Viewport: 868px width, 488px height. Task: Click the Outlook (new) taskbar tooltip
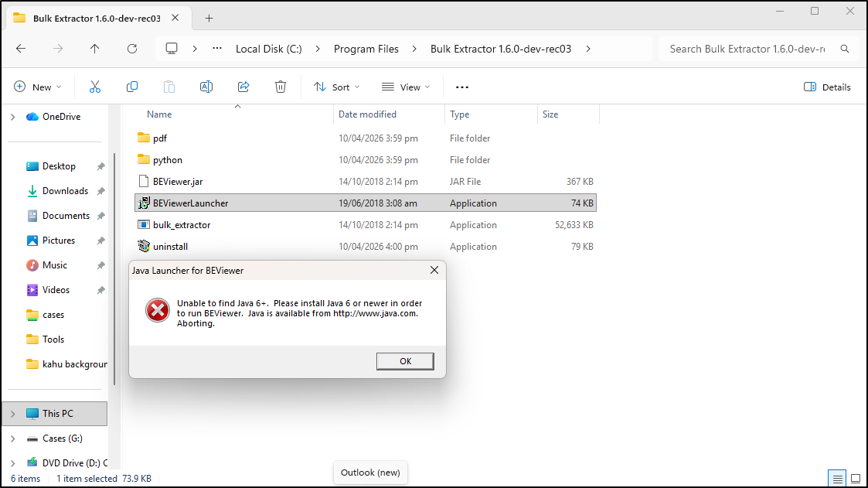pos(370,473)
